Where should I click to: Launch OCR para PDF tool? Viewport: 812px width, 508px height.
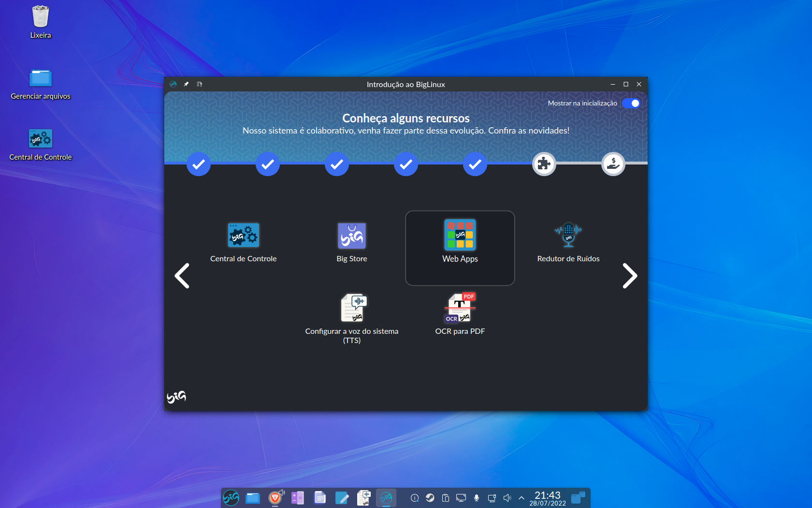click(460, 314)
